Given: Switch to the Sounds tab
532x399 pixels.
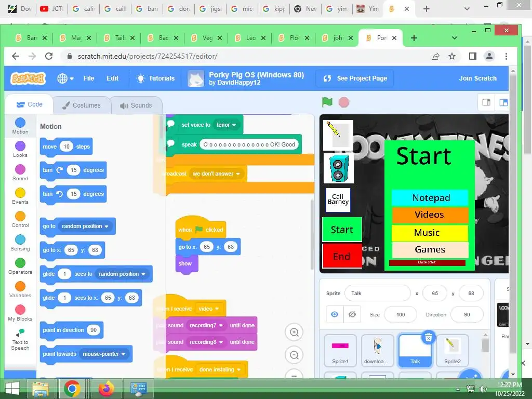Looking at the screenshot, I should coord(136,105).
